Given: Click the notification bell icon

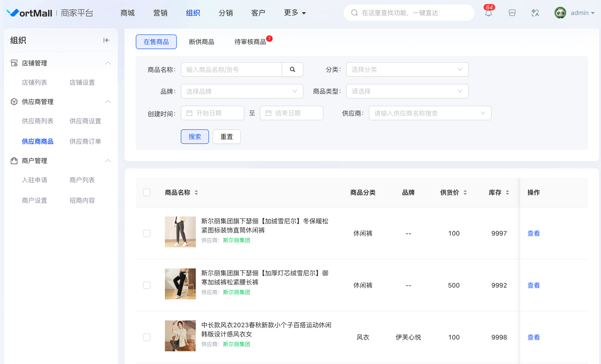Looking at the screenshot, I should click(x=488, y=13).
